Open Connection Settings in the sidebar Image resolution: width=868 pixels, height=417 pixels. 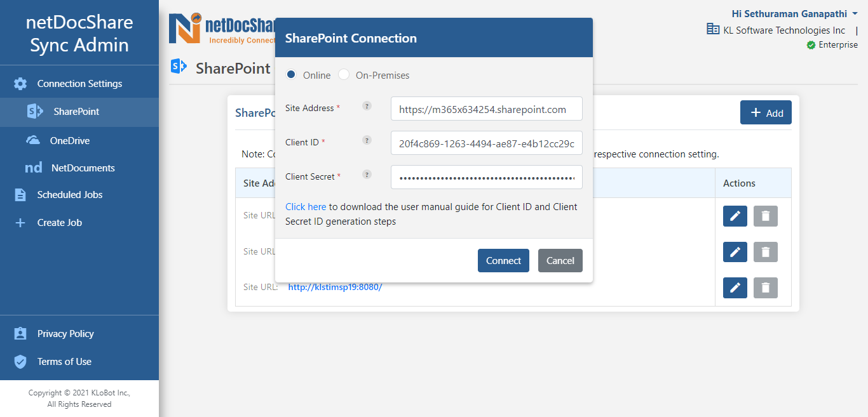pos(79,84)
